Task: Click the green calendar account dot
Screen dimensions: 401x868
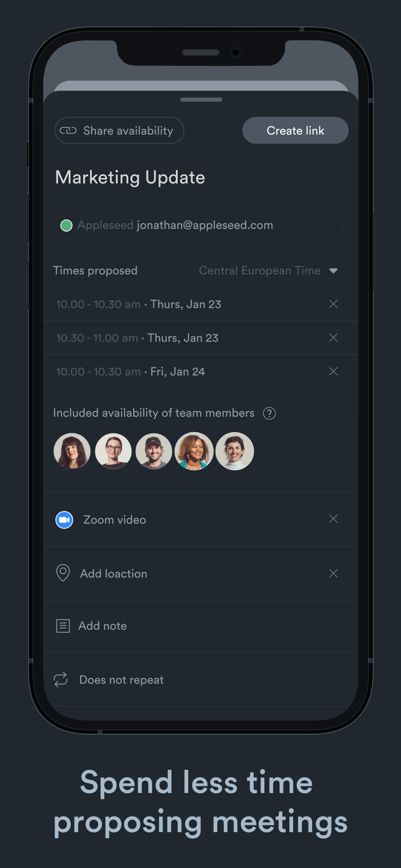Action: [66, 226]
